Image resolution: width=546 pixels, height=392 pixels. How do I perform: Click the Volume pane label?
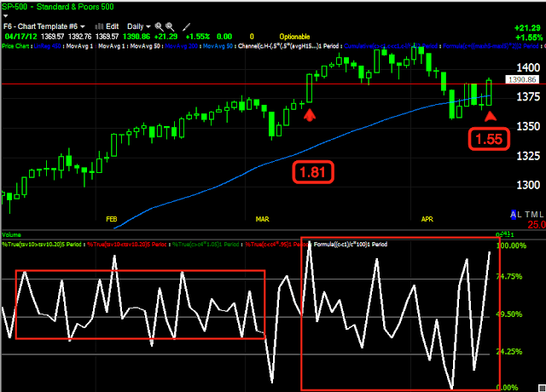(11, 235)
